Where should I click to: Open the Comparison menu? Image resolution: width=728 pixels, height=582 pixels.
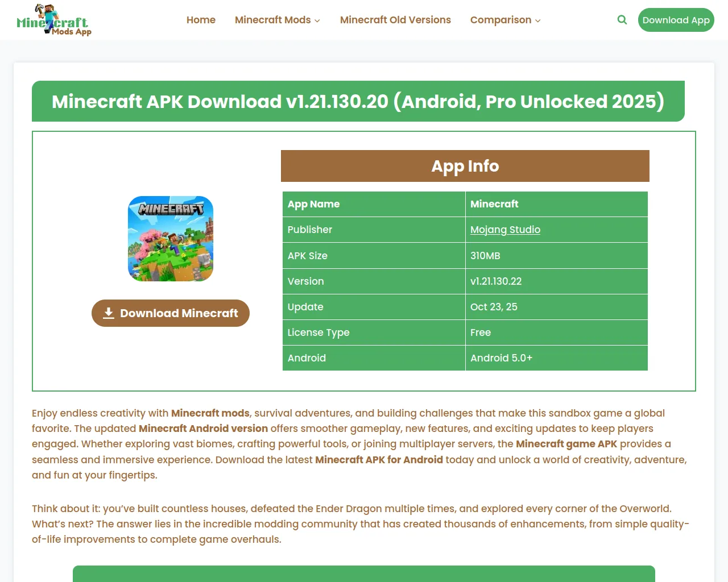click(x=500, y=20)
